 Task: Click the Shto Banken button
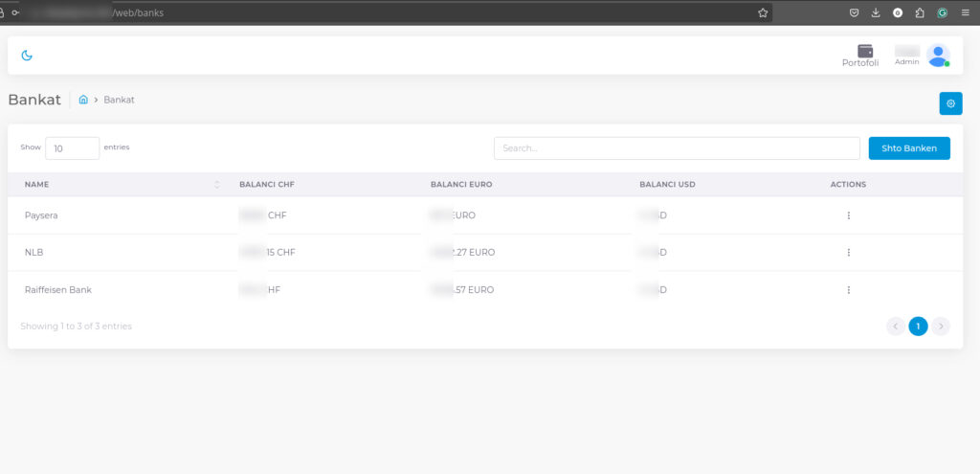[x=909, y=148]
